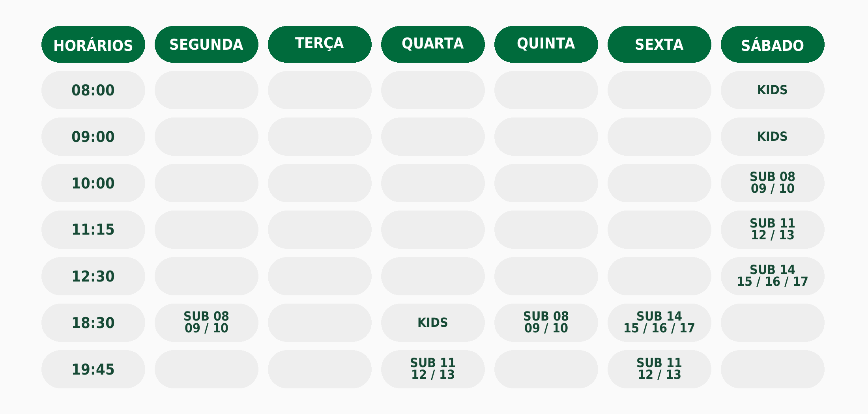868x414 pixels.
Task: Select the KIDS class at Saturday 09:00
Action: [773, 137]
